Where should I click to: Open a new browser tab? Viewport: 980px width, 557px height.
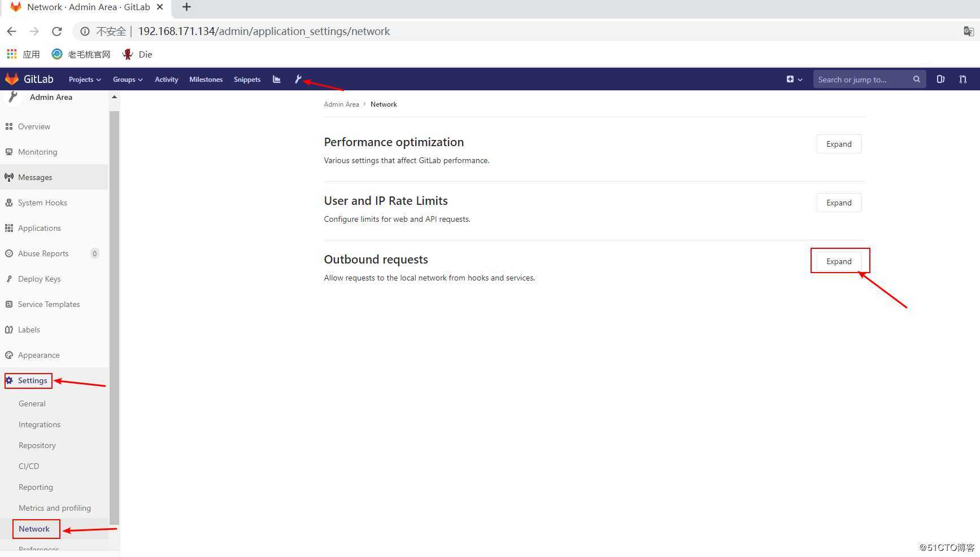(x=187, y=7)
